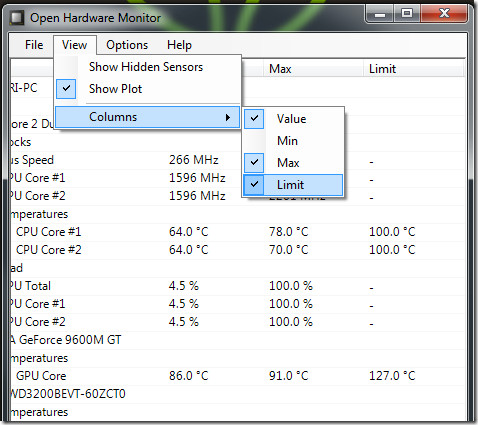The width and height of the screenshot is (478, 425).
Task: Select the GPU Core temperature row
Action: [237, 376]
